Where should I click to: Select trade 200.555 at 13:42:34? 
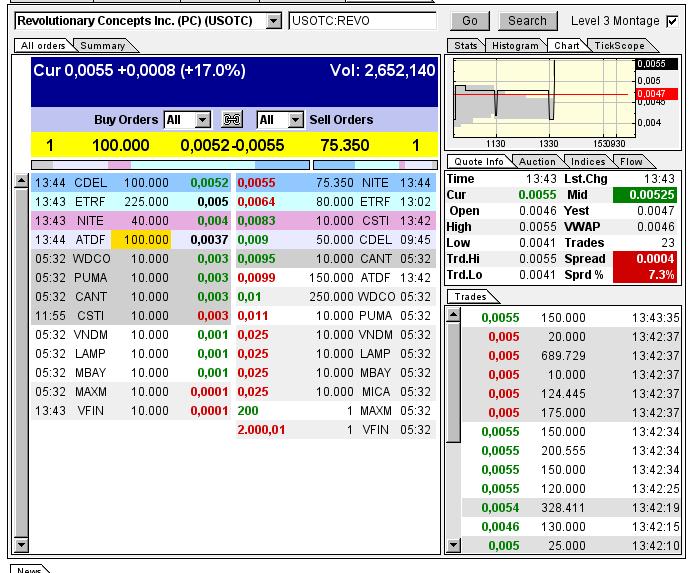click(x=571, y=450)
